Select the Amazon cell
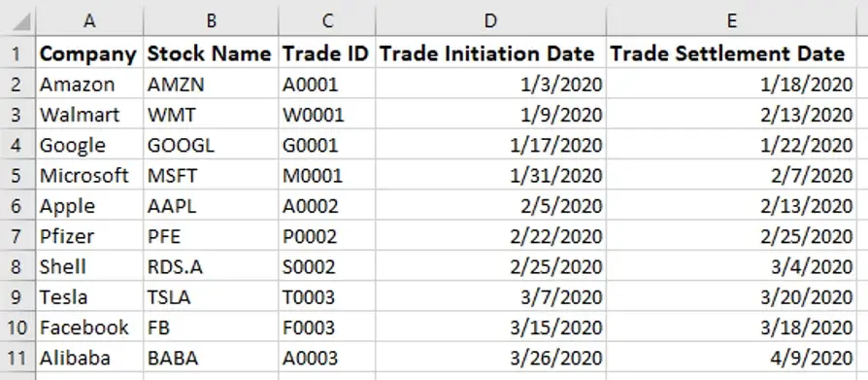 [x=89, y=85]
